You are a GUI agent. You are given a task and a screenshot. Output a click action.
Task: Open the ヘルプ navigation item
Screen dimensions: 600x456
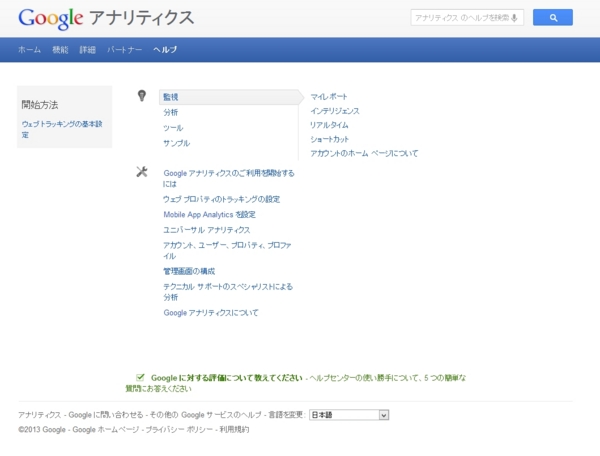[165, 50]
